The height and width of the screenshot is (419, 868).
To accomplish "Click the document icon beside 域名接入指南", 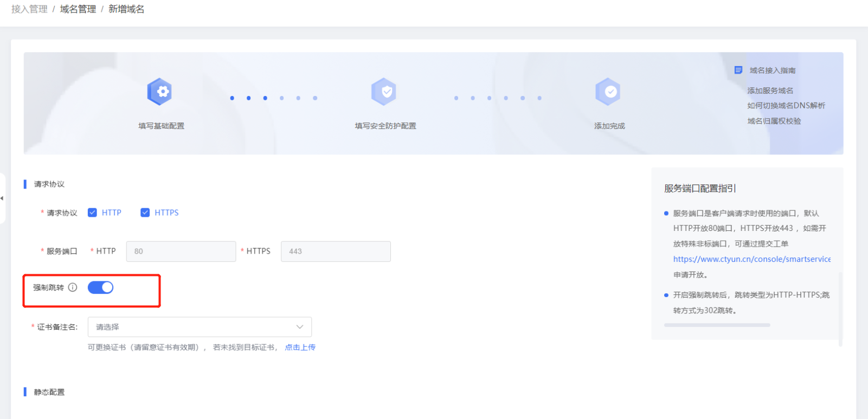I will [738, 70].
